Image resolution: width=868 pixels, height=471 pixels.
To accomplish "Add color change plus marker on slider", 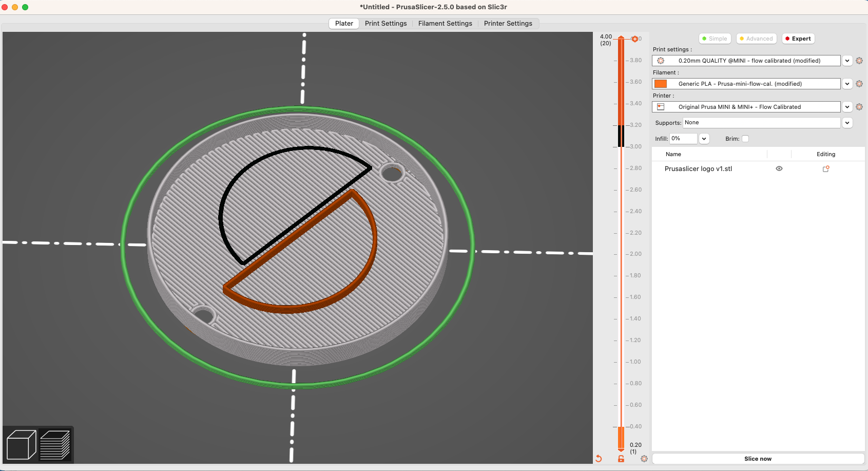I will coord(635,39).
